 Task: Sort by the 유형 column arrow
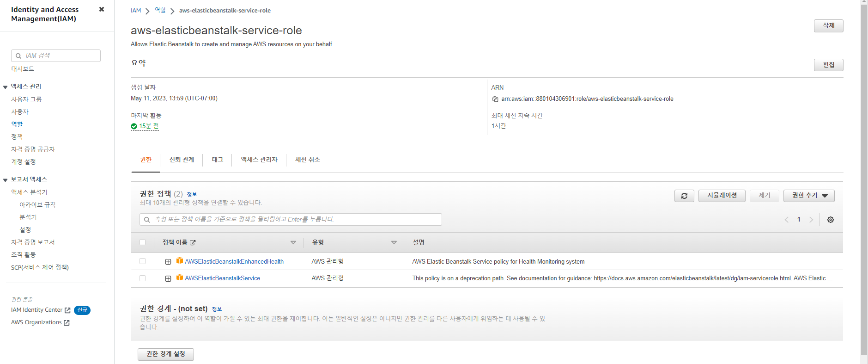(394, 243)
